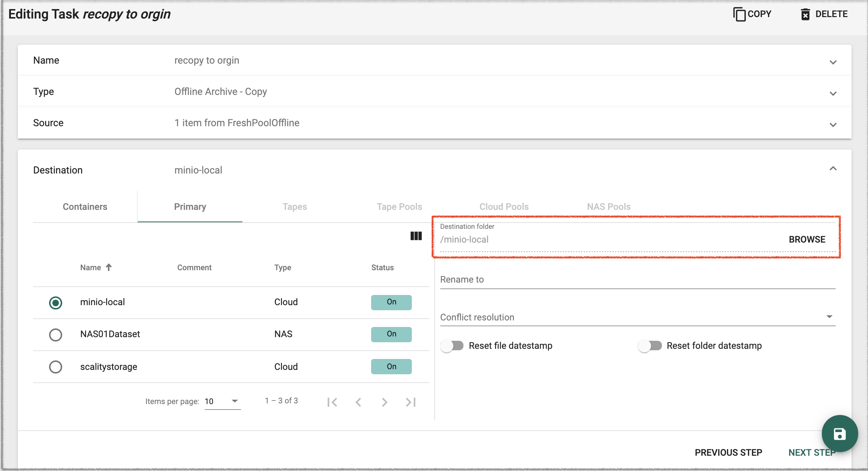This screenshot has width=868, height=471.
Task: Sort by Name ascending arrow
Action: (x=109, y=267)
